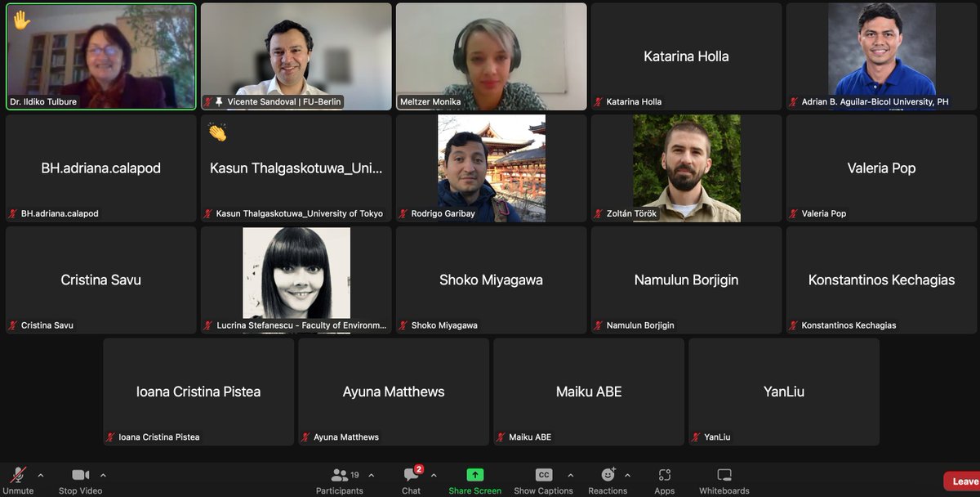
Task: Click the large Ioana Cristina Pistea name tile
Action: point(198,392)
